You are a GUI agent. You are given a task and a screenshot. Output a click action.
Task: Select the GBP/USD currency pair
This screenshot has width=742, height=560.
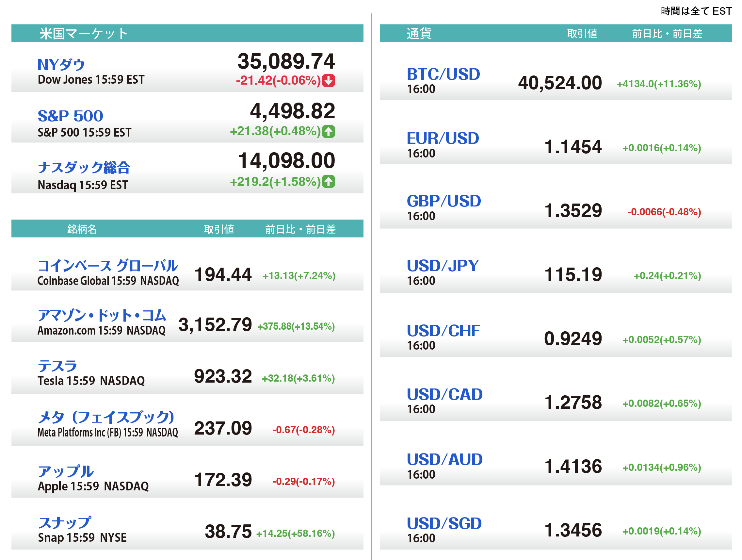tap(444, 201)
